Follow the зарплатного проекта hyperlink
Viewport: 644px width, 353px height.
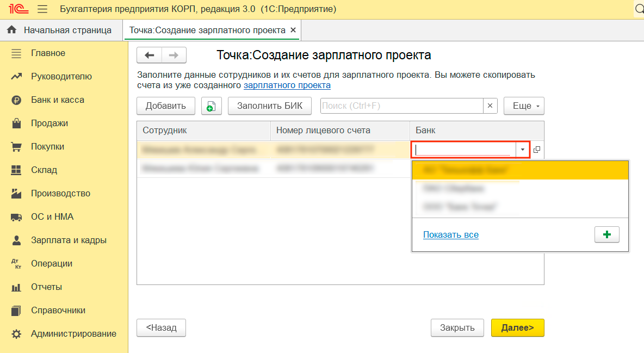tap(287, 85)
